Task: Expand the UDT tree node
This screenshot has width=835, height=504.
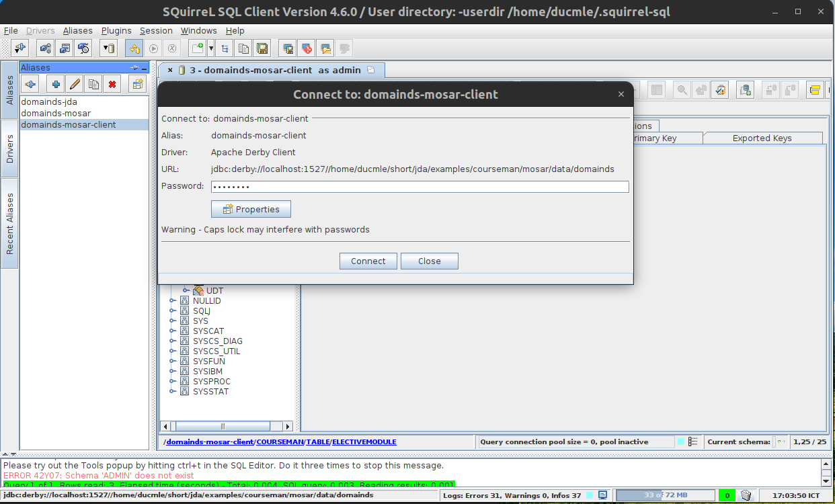Action: point(186,291)
